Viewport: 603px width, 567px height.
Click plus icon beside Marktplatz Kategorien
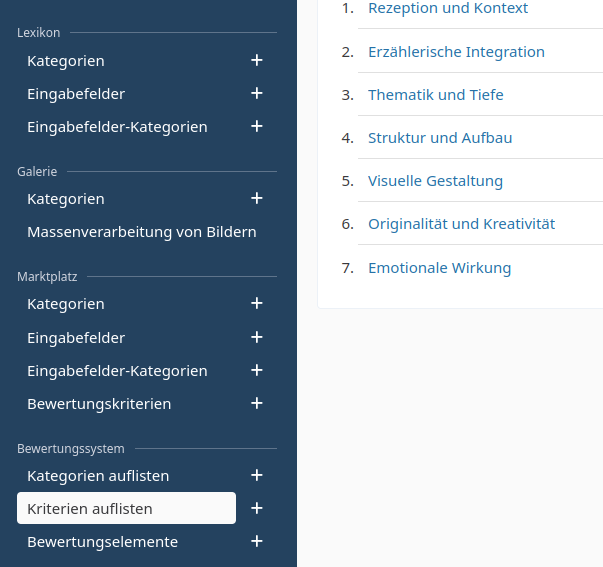[x=257, y=304]
